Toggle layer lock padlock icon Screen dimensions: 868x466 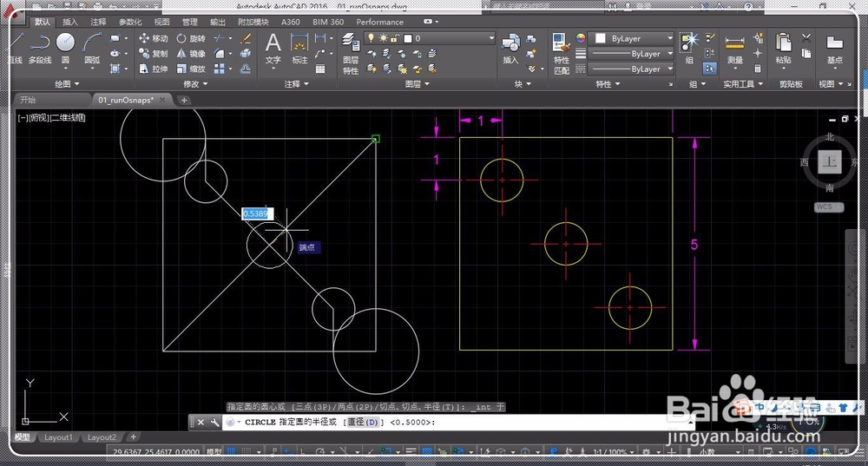coord(395,38)
